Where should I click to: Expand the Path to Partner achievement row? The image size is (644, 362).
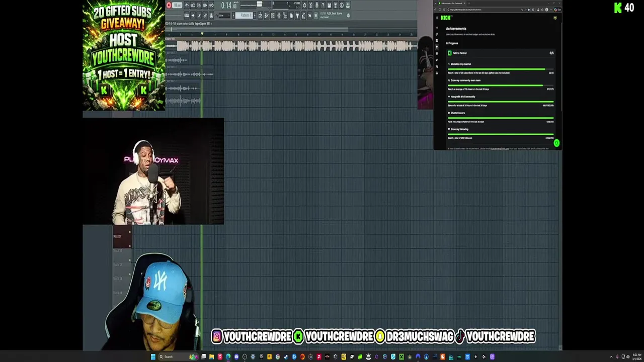tap(501, 53)
